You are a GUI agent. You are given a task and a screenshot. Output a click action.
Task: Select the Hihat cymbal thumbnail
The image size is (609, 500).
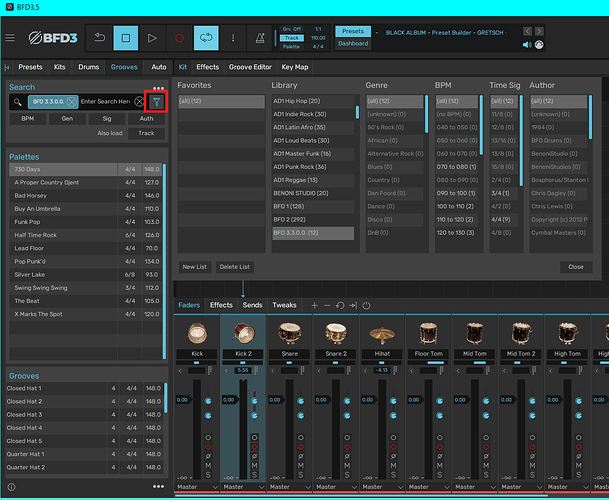pos(382,334)
